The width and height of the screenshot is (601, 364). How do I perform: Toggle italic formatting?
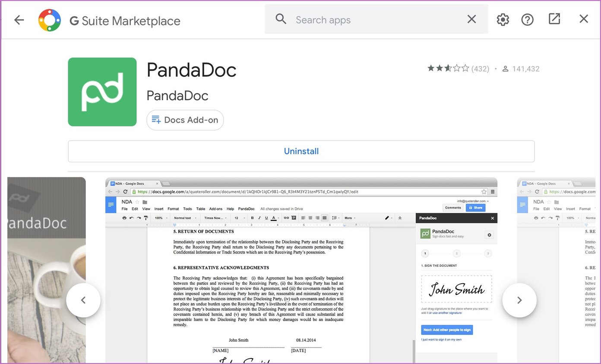click(259, 218)
